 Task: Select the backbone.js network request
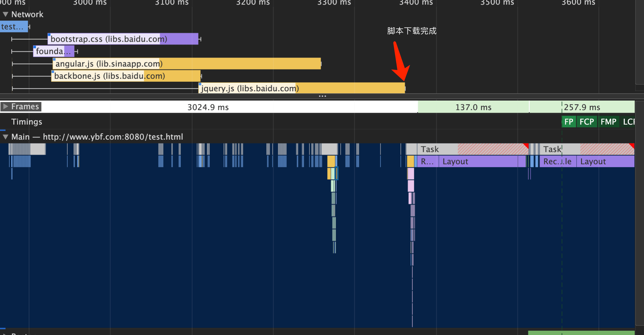click(126, 76)
